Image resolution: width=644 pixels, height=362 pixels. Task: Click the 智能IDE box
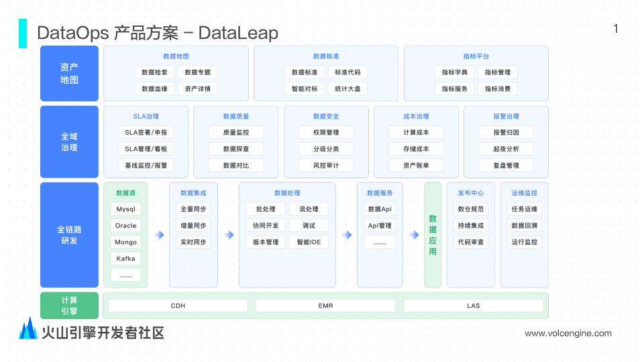click(309, 242)
